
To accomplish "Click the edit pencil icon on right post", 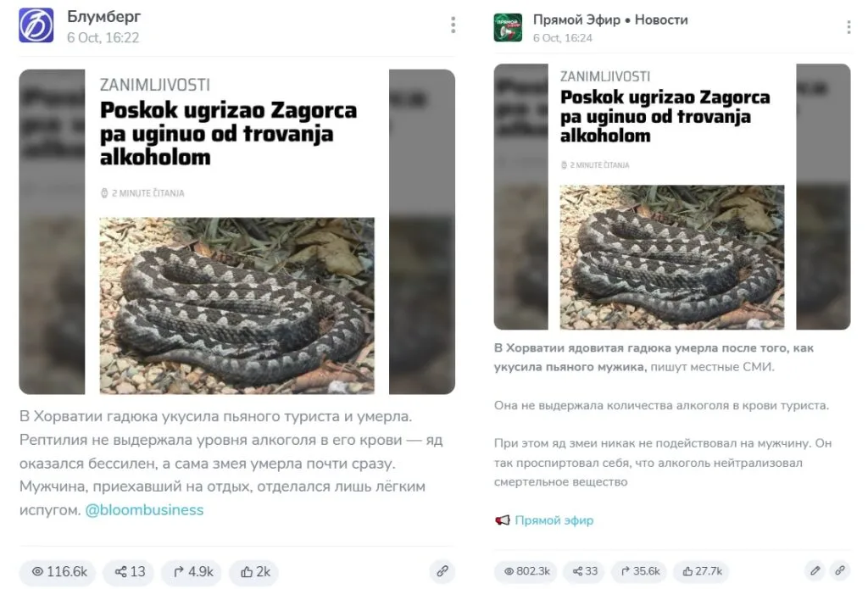I will [x=815, y=570].
